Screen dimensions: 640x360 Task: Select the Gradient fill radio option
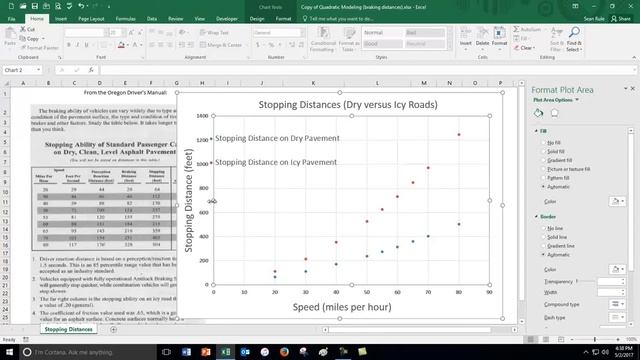click(543, 160)
